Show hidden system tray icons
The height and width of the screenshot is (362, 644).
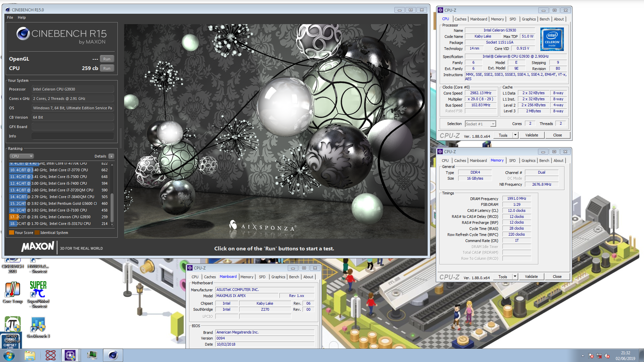coord(583,356)
